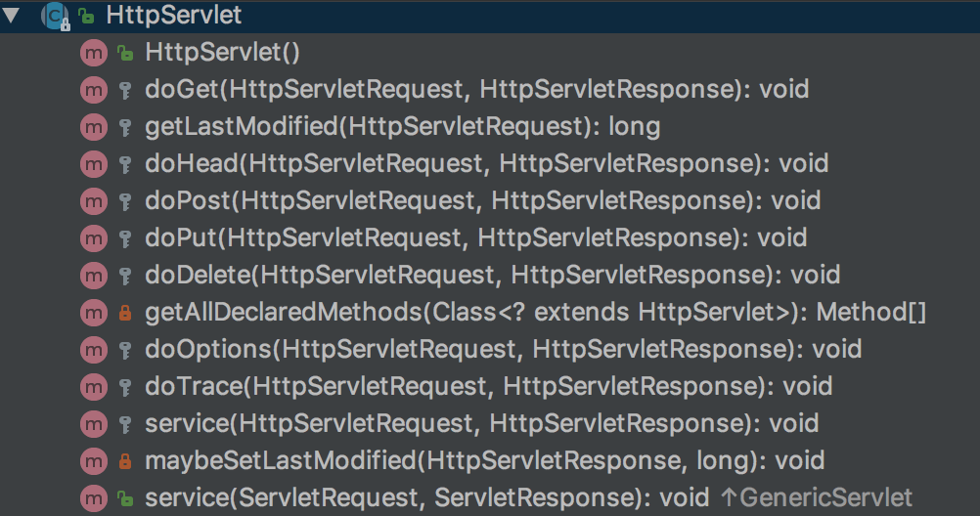Viewport: 980px width, 516px height.
Task: Select the HttpServlet() constructor entry
Action: click(x=223, y=53)
